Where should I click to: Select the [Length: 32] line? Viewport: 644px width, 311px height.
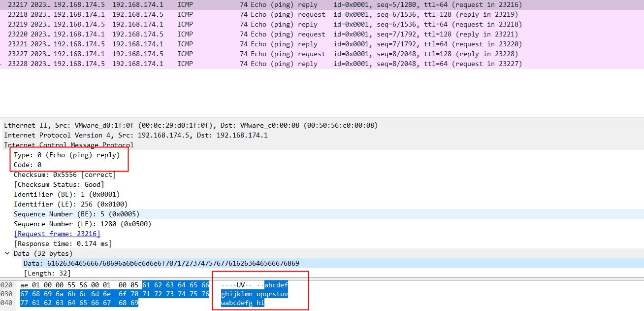click(47, 273)
